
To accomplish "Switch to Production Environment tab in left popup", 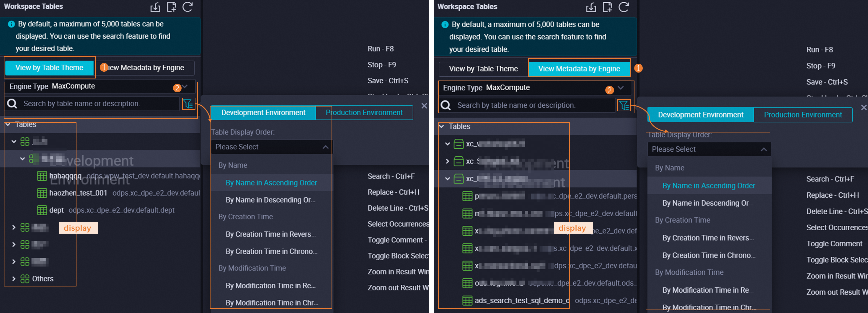I will coord(364,112).
